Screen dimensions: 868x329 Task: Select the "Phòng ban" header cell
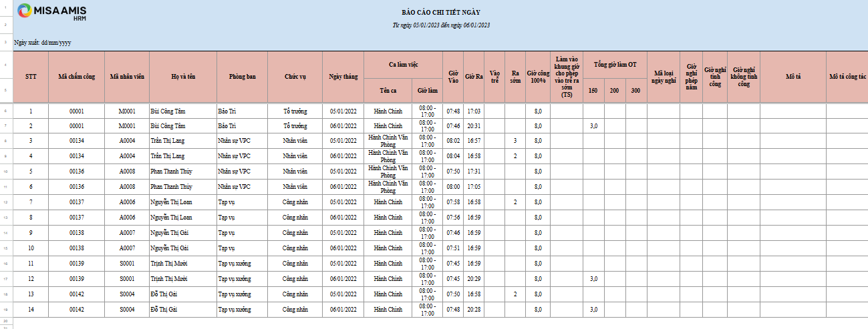[242, 77]
